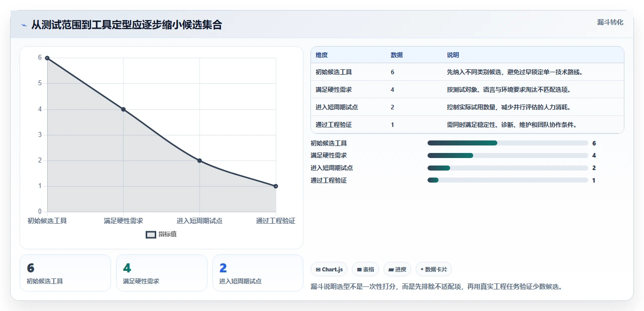Click the description starting 需同时满足稳定性

[x=511, y=125]
